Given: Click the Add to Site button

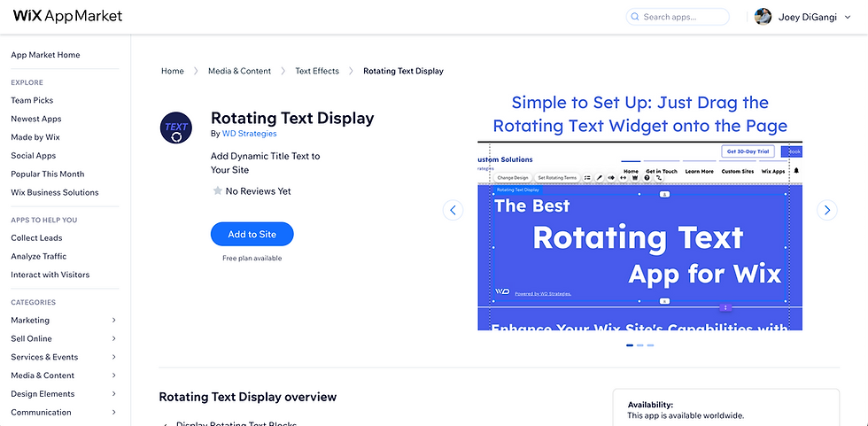Looking at the screenshot, I should [x=252, y=234].
